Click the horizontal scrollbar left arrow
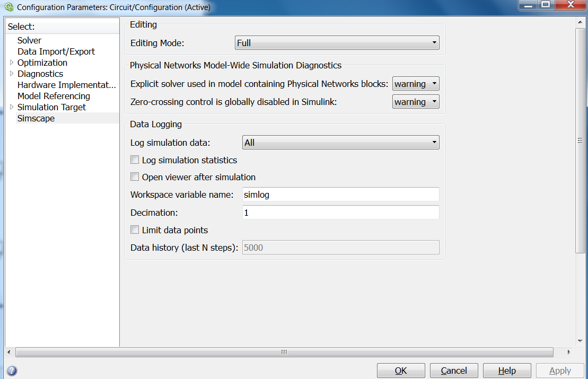 click(9, 352)
